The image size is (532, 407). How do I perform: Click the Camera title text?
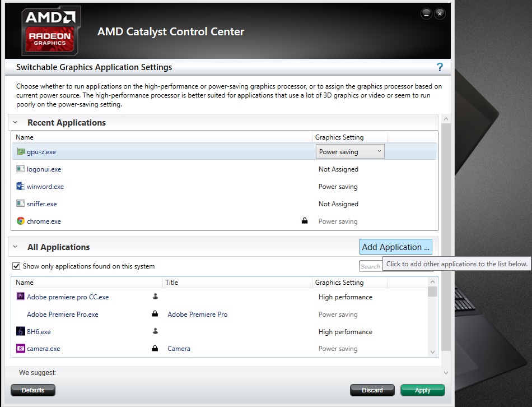(x=179, y=349)
